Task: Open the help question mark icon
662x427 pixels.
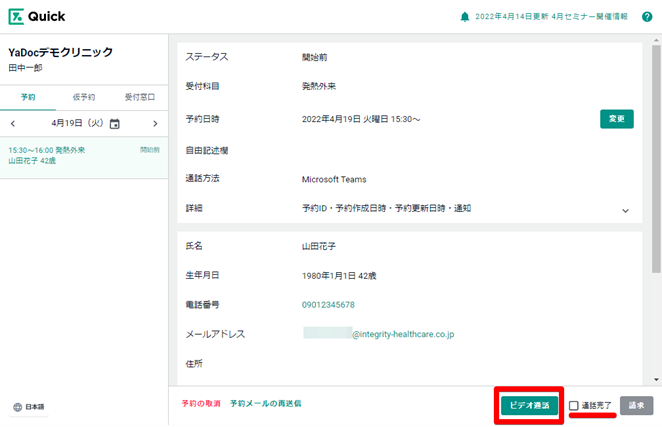Action: click(x=647, y=17)
